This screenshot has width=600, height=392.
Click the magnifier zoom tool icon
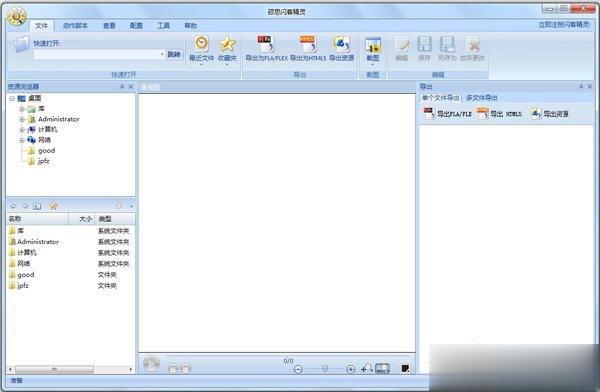click(366, 368)
